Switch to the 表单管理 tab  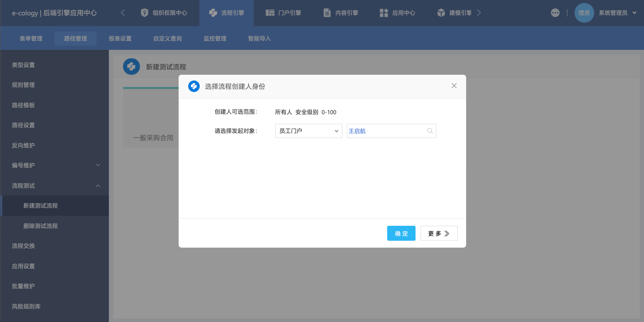click(x=31, y=38)
